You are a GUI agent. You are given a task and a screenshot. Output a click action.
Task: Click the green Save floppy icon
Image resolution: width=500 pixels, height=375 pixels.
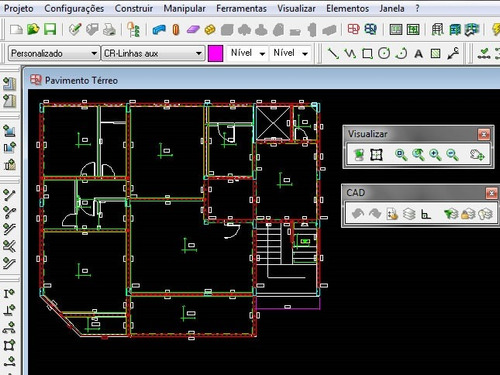click(50, 30)
